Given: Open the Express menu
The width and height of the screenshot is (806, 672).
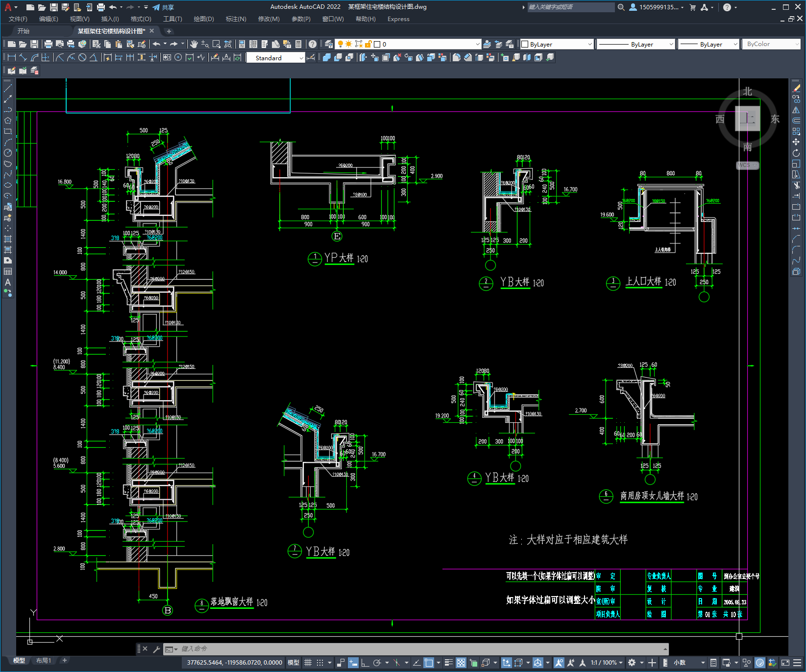Looking at the screenshot, I should (398, 19).
